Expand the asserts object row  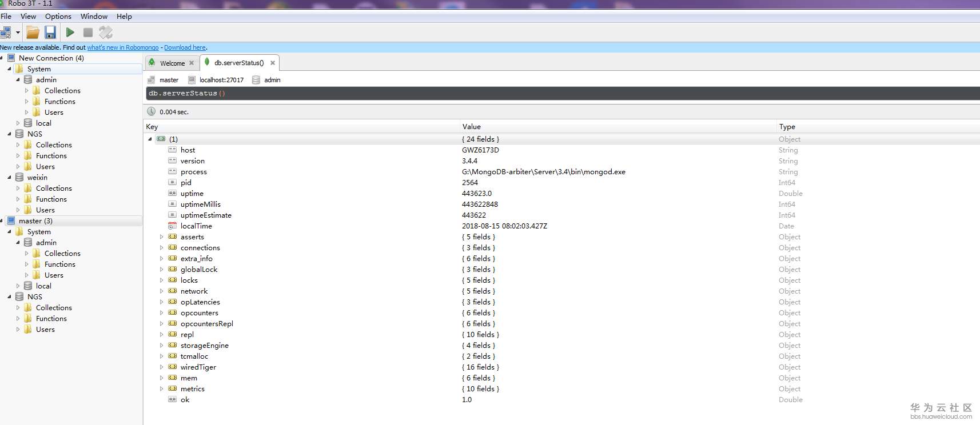[x=161, y=236]
